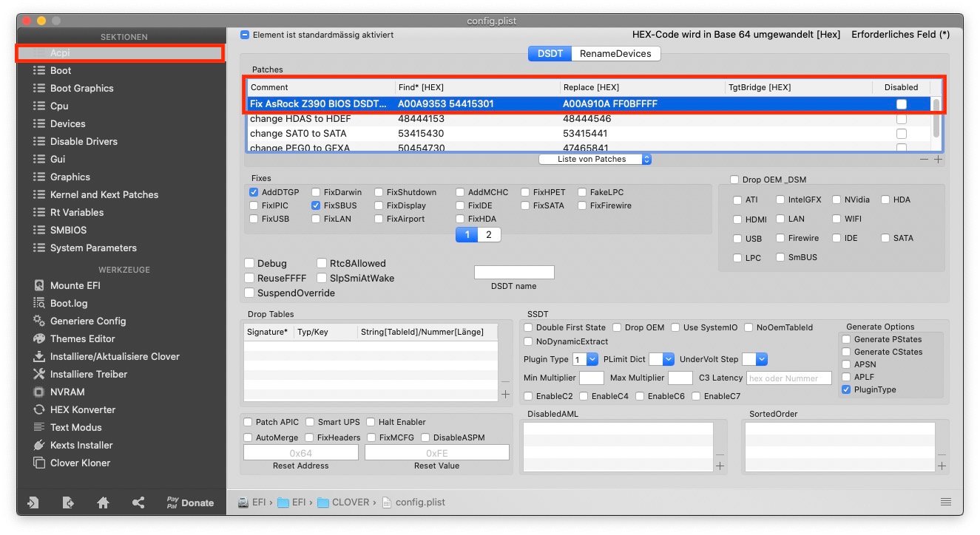Select the Fix AsRock Z390 BIOS patch row
The image size is (980, 535).
coord(589,104)
